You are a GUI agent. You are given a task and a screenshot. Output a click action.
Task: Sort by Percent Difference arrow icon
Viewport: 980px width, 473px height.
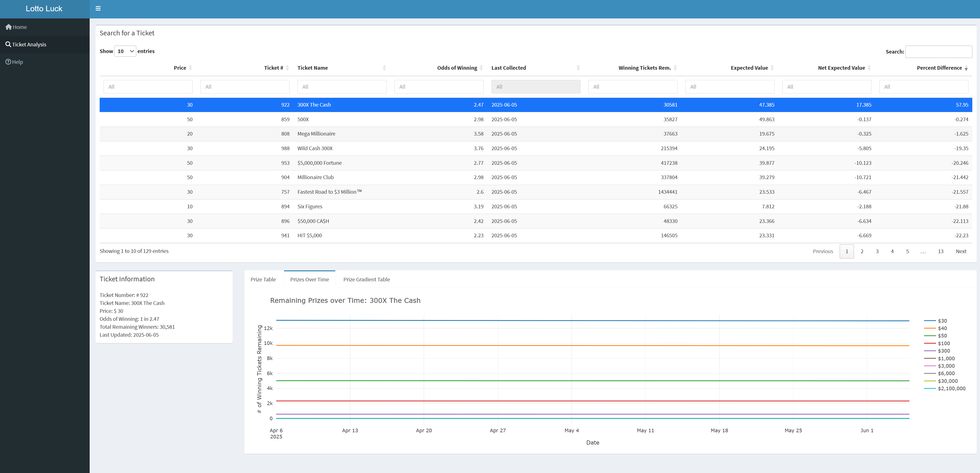[966, 68]
